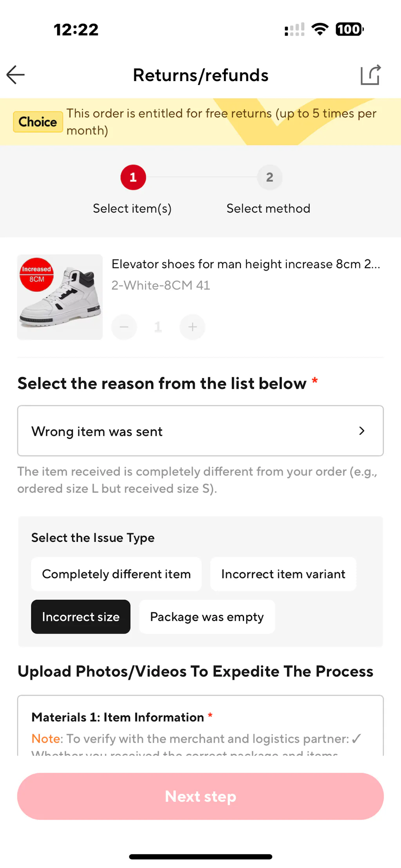Tap the battery indicator icon

349,29
